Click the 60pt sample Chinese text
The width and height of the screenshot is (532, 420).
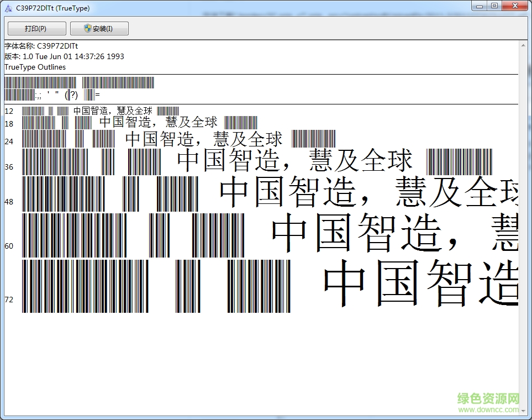[x=395, y=232]
